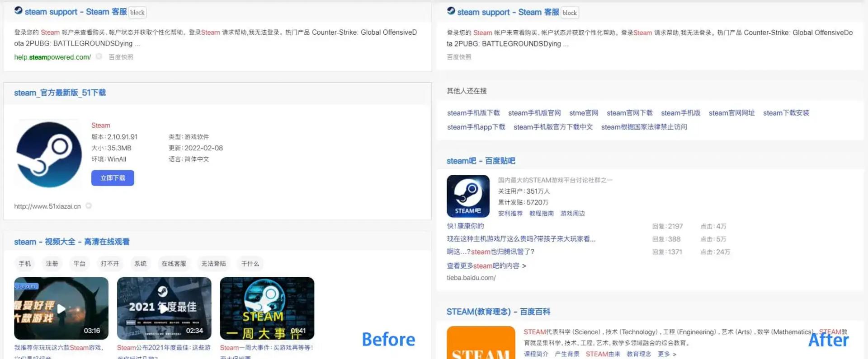Open video title 我推荐你玩玩这六款Steam游戏

[x=59, y=348]
